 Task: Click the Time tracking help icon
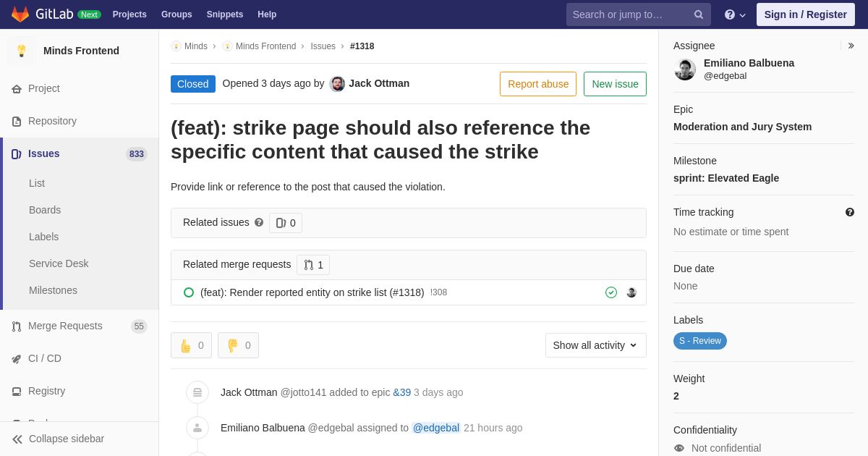pyautogui.click(x=850, y=212)
